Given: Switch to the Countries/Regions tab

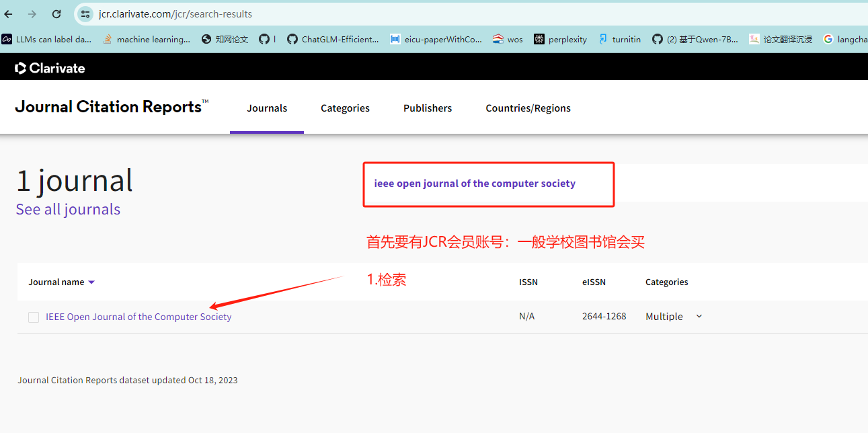Looking at the screenshot, I should point(528,108).
